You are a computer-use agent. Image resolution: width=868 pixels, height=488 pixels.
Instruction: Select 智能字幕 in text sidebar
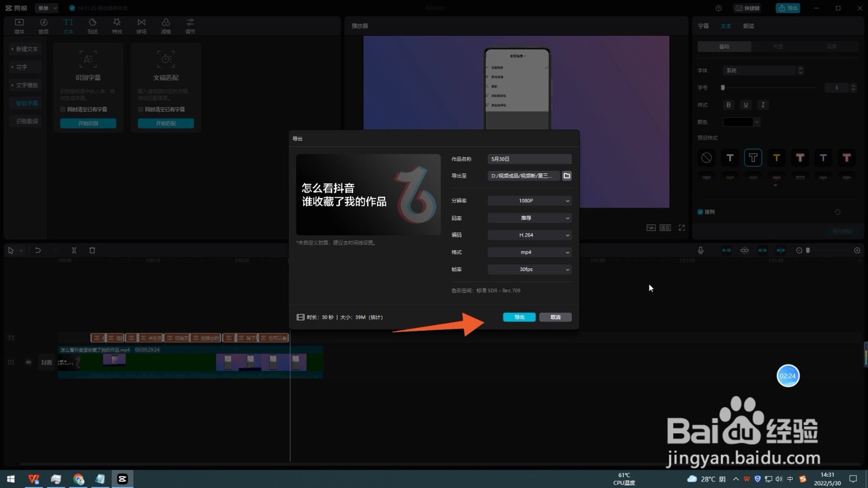click(25, 103)
